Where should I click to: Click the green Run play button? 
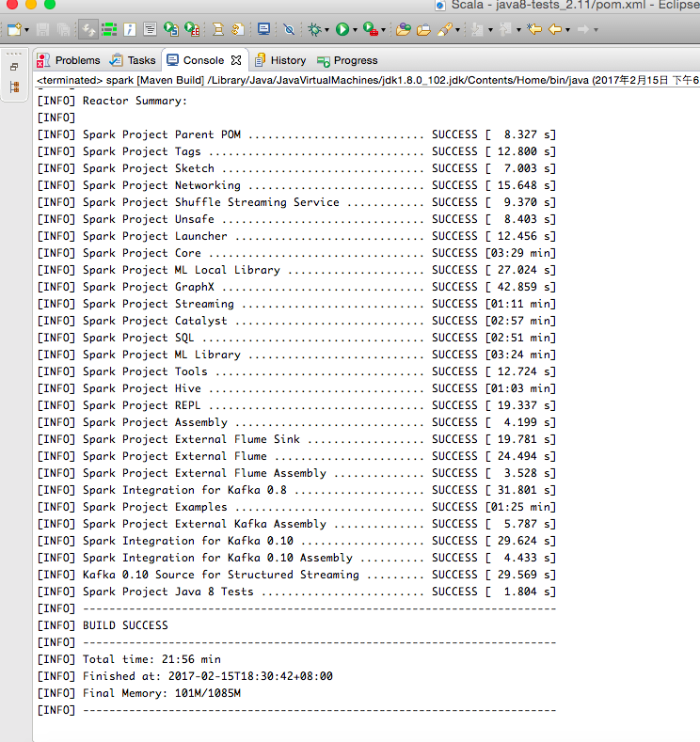tap(342, 30)
